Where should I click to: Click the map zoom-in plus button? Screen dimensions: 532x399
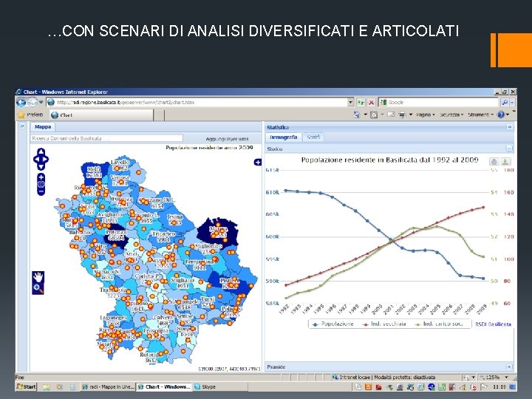(41, 177)
